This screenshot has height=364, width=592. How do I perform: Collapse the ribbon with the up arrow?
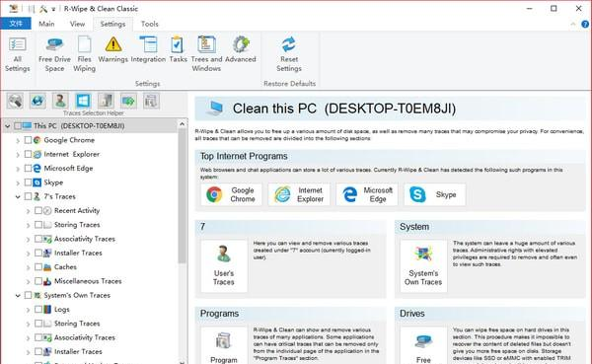coord(573,24)
